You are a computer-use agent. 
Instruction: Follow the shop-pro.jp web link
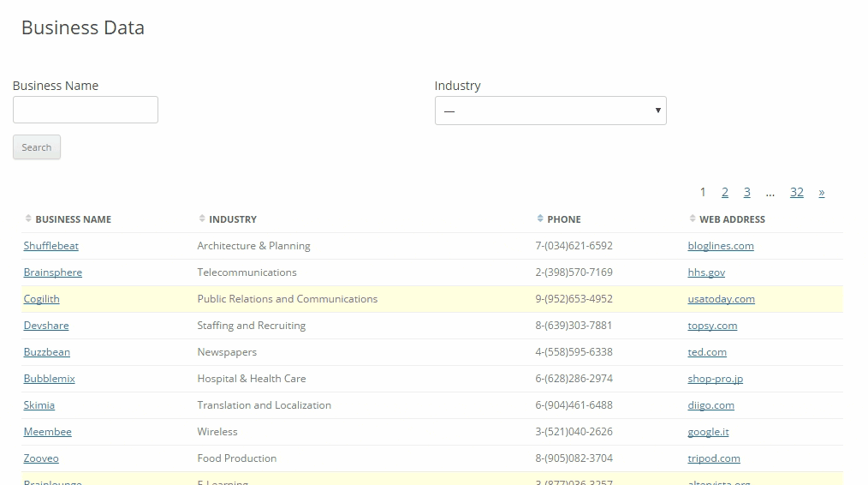(x=715, y=379)
